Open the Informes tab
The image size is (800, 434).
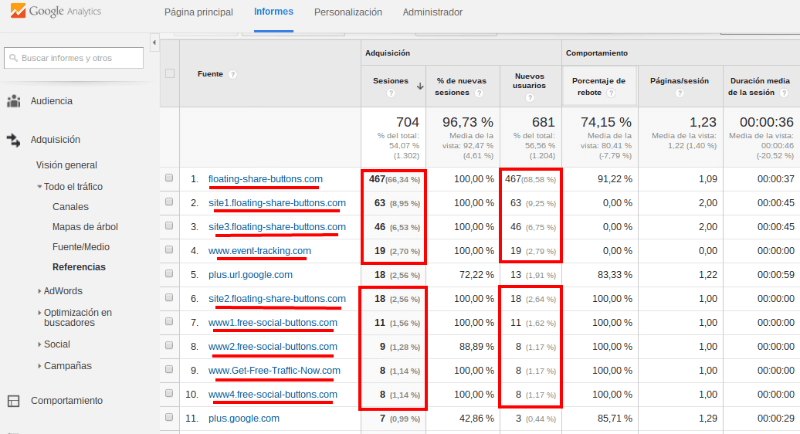[273, 12]
